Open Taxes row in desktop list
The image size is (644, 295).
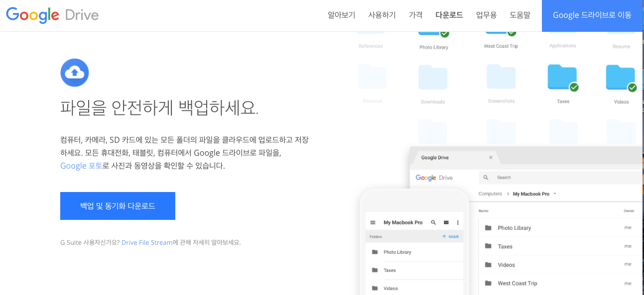coord(560,246)
